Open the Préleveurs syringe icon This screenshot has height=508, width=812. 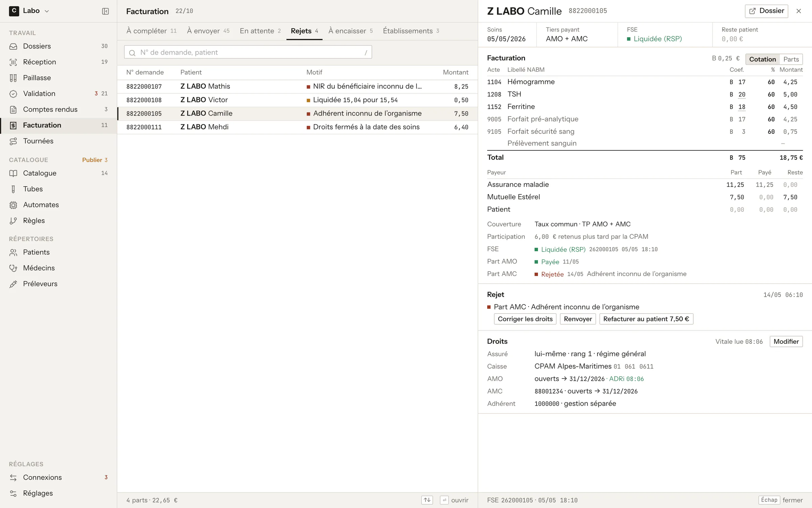click(13, 284)
